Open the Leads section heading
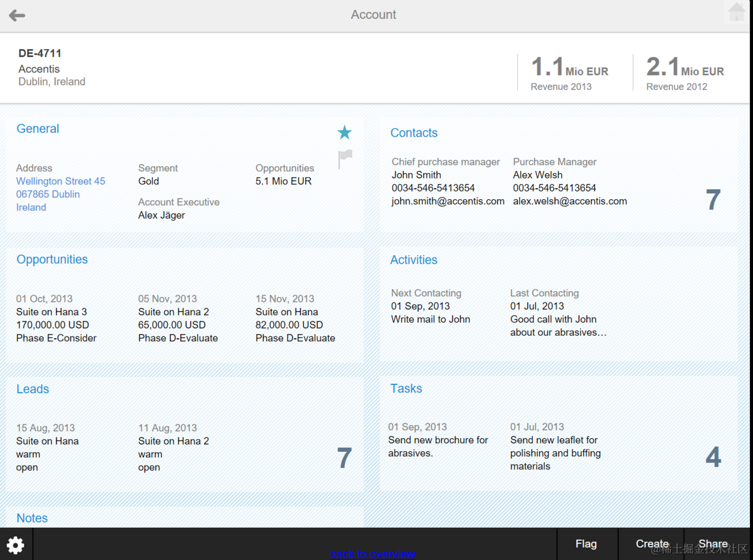The image size is (753, 560). pyautogui.click(x=33, y=389)
